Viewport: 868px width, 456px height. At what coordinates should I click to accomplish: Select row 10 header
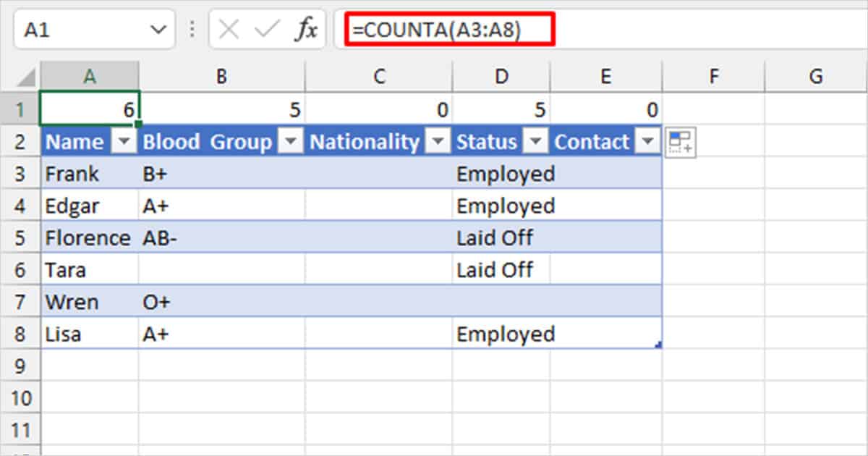(x=21, y=397)
